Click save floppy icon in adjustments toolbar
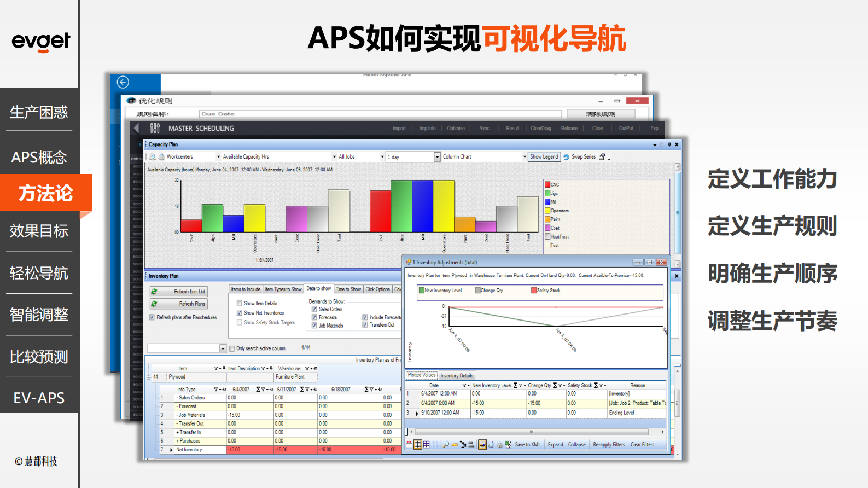The image size is (868, 488). click(482, 445)
